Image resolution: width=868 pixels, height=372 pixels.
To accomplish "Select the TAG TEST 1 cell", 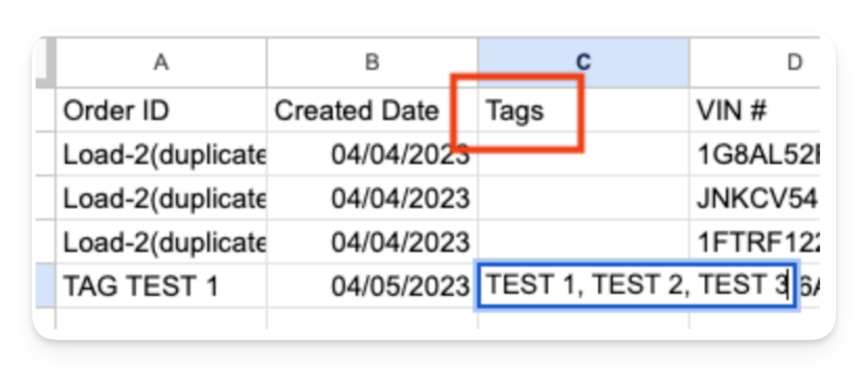I will click(161, 286).
